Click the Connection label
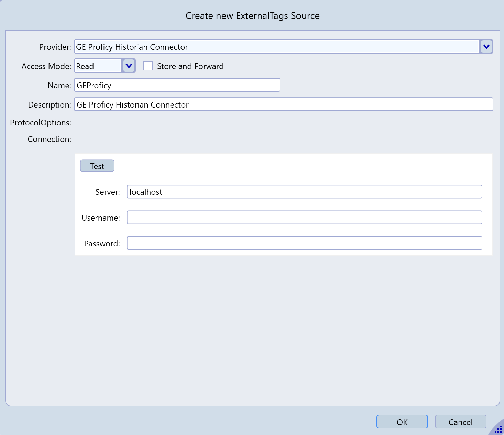The height and width of the screenshot is (435, 504). (49, 139)
